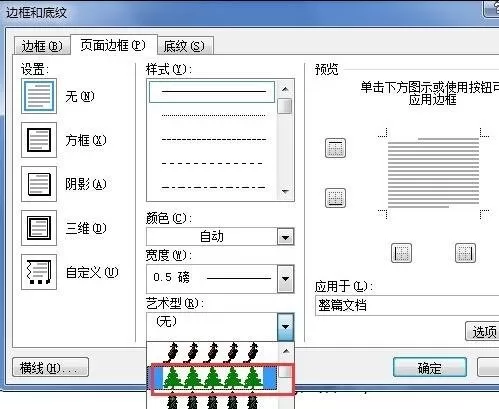Select the fine dotted line style
This screenshot has width=499, height=409.
213,116
